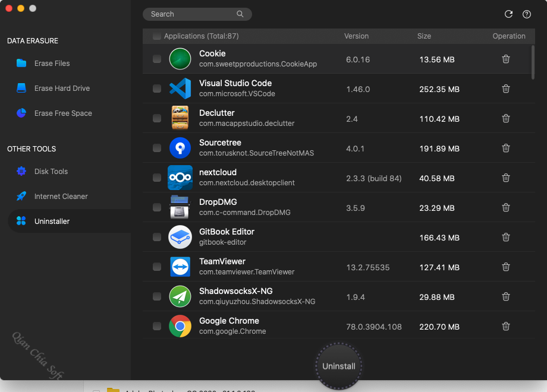This screenshot has height=392, width=547.
Task: Click trash icon for nextcloud
Action: pyautogui.click(x=506, y=178)
